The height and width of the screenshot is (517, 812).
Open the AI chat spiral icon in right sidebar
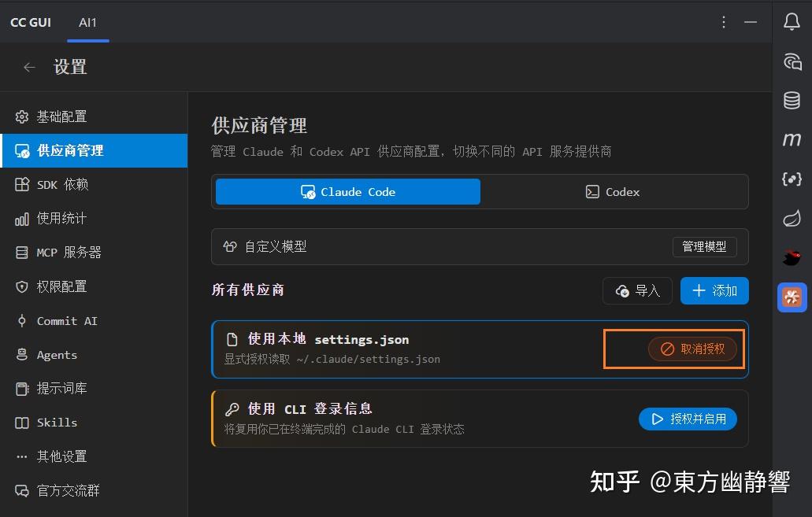pos(792,61)
